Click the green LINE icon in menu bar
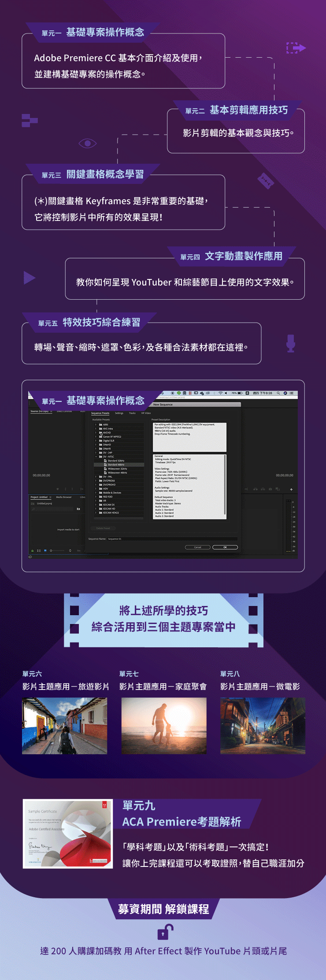This screenshot has height=980, width=326. point(179,393)
